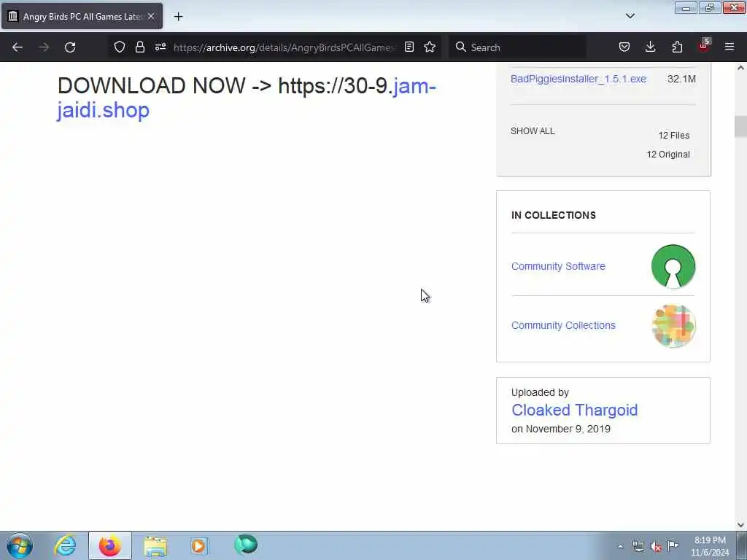Click the 'on November 9, 2019' text
747x560 pixels.
pyautogui.click(x=561, y=429)
